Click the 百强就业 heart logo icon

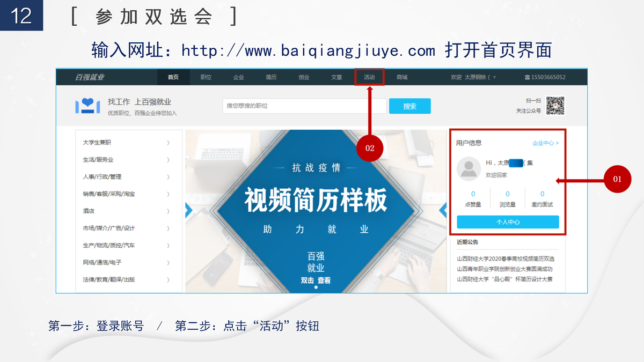coord(87,106)
